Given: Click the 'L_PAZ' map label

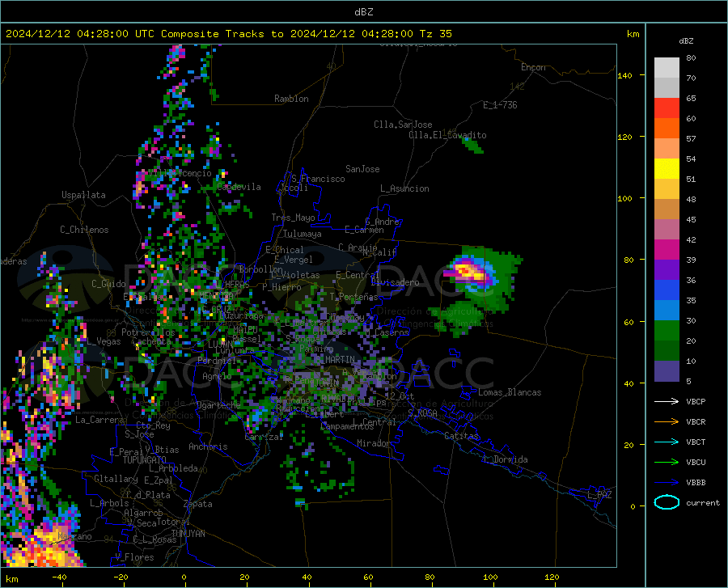Looking at the screenshot, I should pyautogui.click(x=599, y=495).
